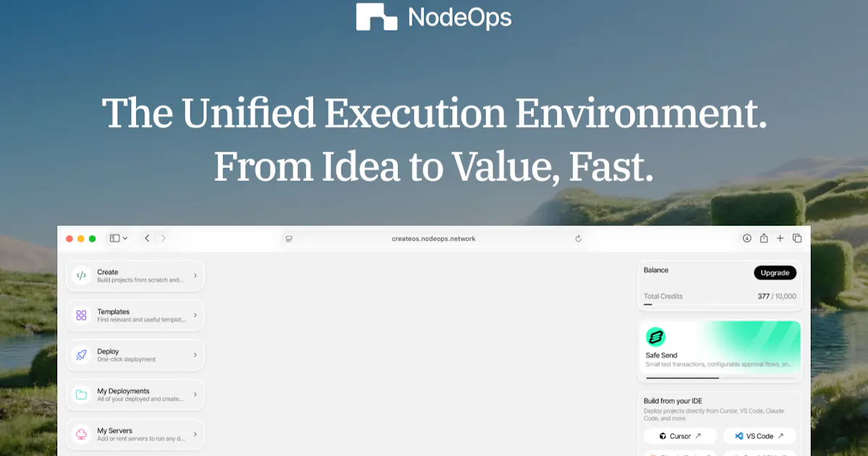
Task: Open the My Deployments menu item
Action: click(135, 394)
